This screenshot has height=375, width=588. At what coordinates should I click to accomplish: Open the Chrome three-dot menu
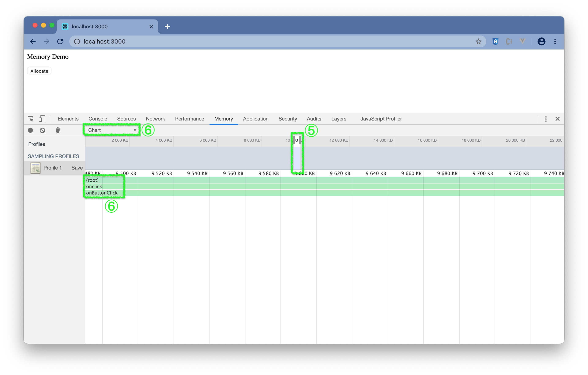(x=555, y=42)
